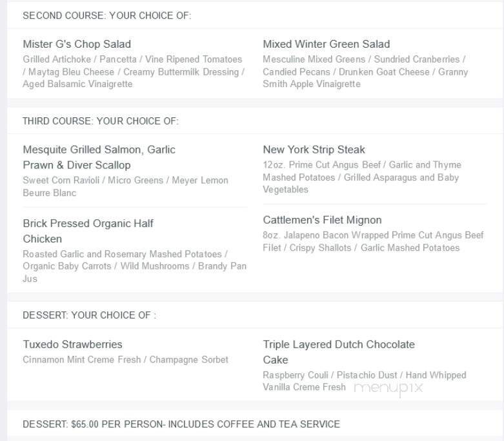Click the Second Course section header

click(x=106, y=15)
